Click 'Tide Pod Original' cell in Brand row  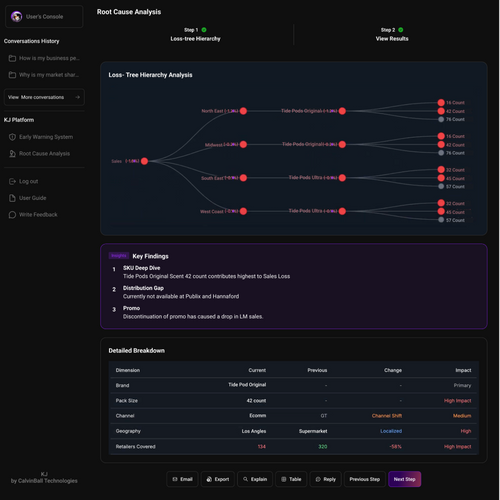tap(247, 385)
